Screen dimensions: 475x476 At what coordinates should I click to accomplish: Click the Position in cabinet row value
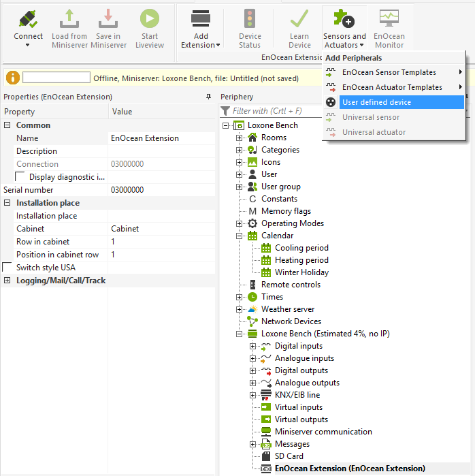pyautogui.click(x=161, y=255)
